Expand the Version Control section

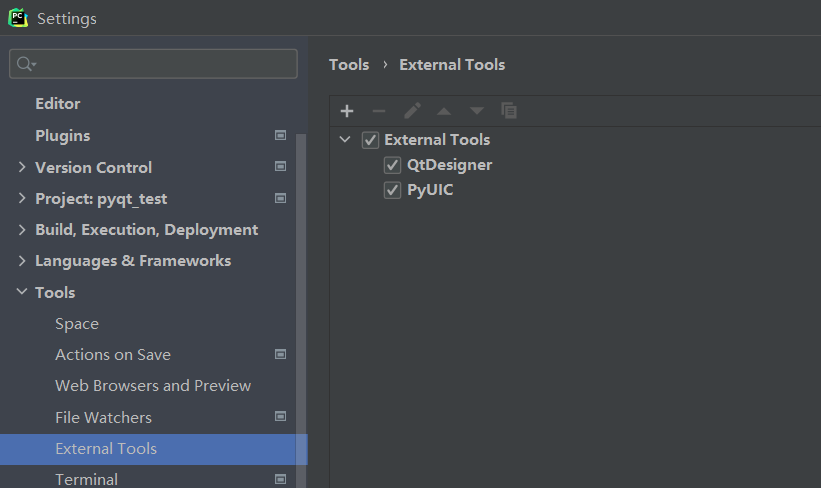pos(22,167)
